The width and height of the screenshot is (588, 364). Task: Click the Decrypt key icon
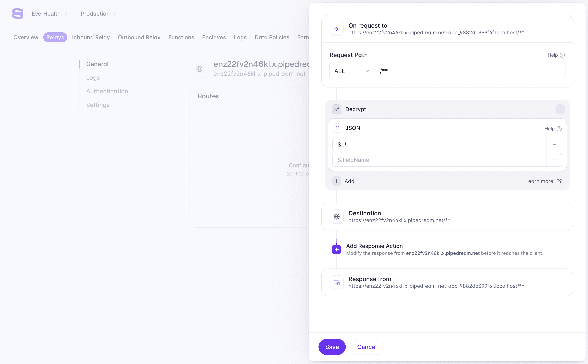(336, 109)
